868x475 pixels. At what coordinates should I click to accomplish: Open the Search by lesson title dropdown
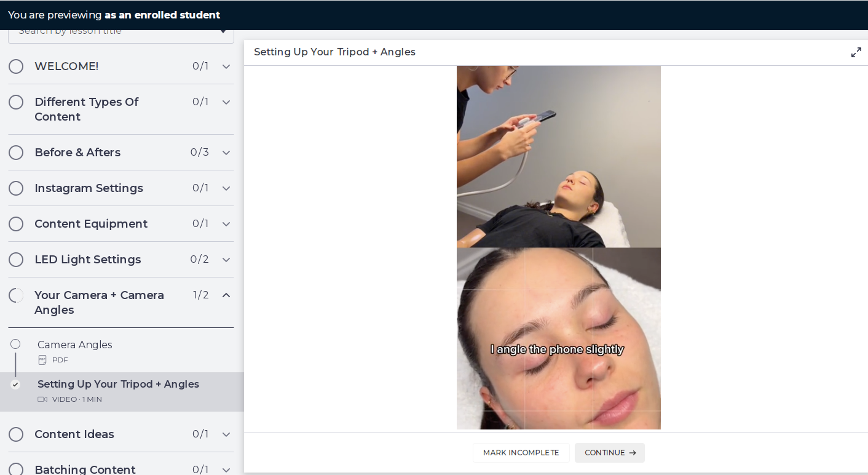[x=120, y=30]
